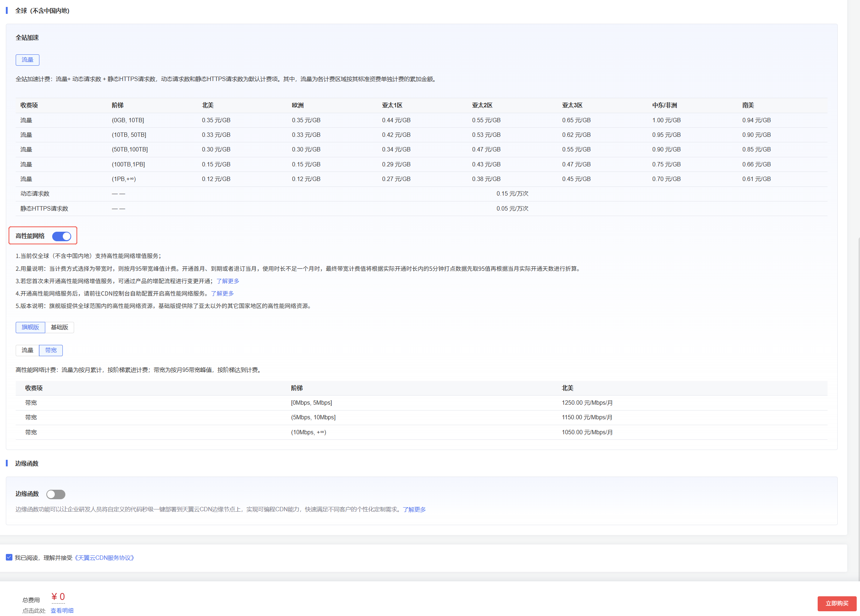Toggle off the 高性能网络 switch
Viewport: 860px width, 616px height.
61,236
